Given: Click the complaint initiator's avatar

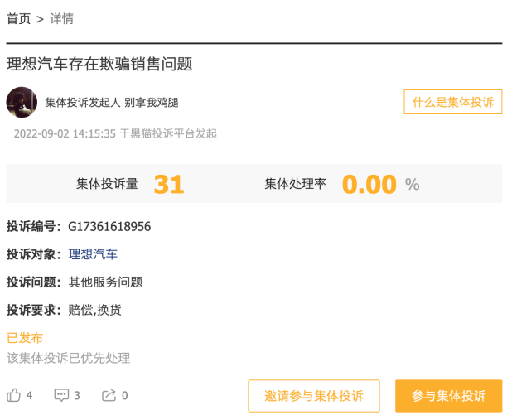Looking at the screenshot, I should click(x=22, y=102).
